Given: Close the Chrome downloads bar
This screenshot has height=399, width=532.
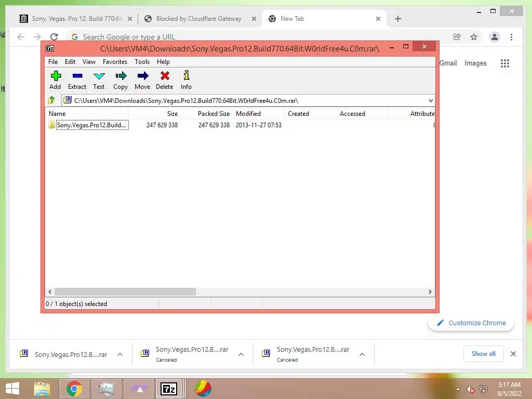Looking at the screenshot, I should pyautogui.click(x=513, y=354).
